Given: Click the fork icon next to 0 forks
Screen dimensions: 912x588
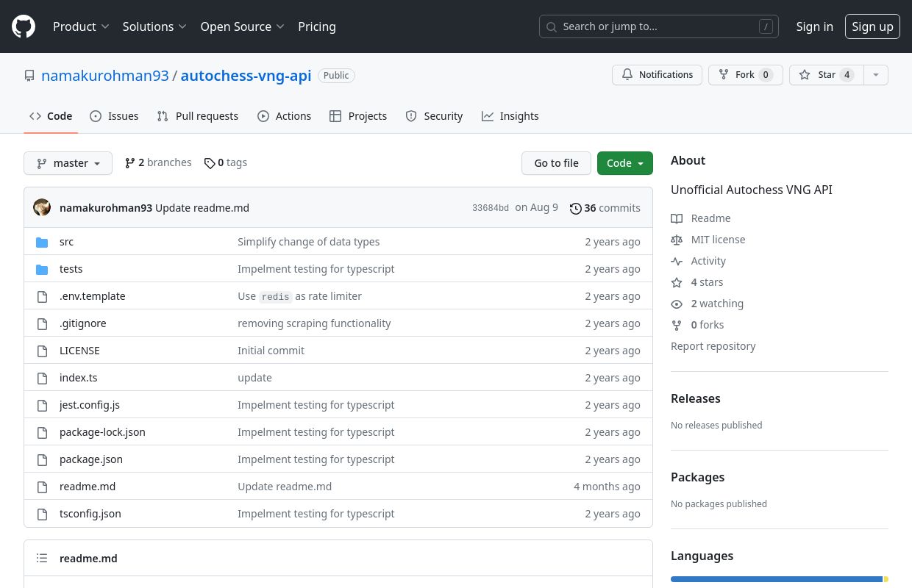Looking at the screenshot, I should (677, 325).
